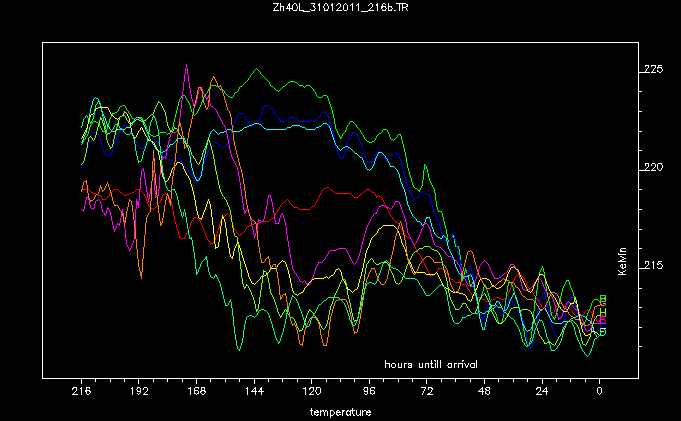This screenshot has height=421, width=681.
Task: Click the 220 tick on Kelvin axis
Action: pos(654,167)
